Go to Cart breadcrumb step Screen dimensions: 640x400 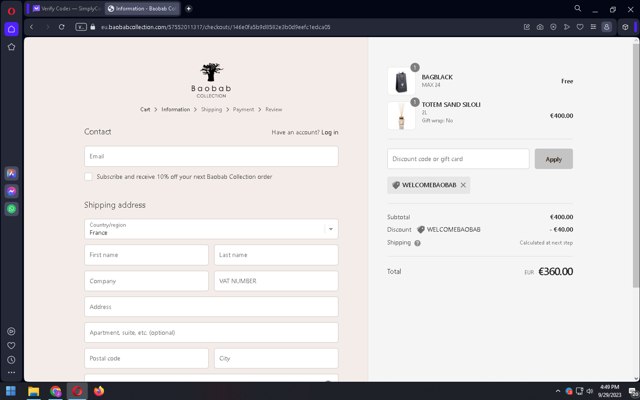[145, 109]
